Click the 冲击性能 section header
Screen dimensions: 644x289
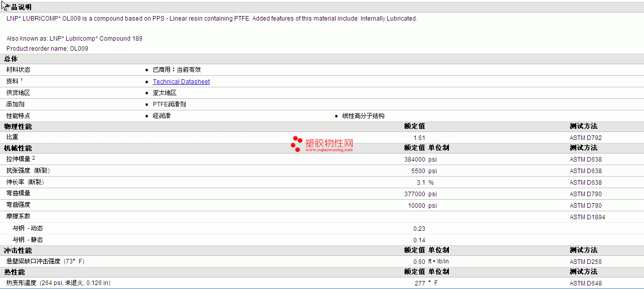click(18, 250)
